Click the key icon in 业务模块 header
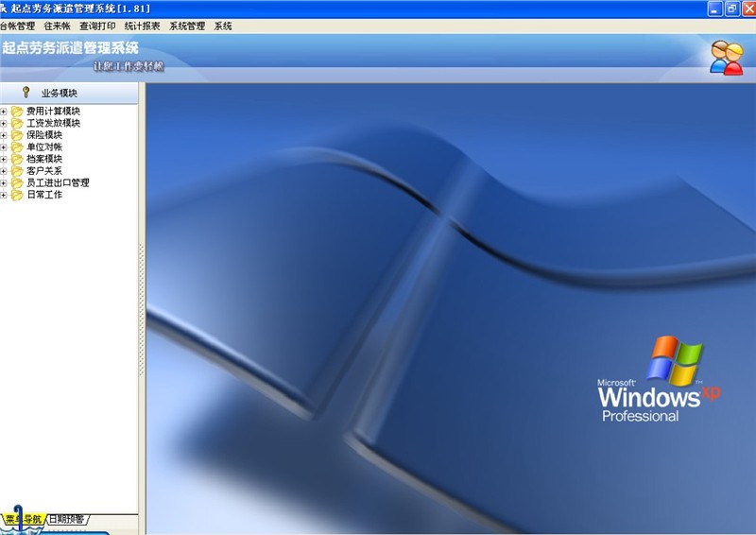 tap(26, 93)
